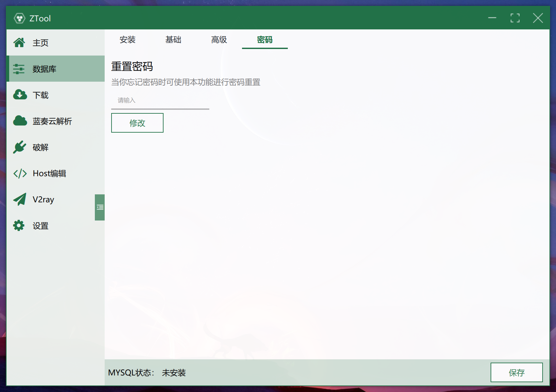The image size is (556, 392).
Task: Click the home icon beside 主页
Action: pos(19,42)
